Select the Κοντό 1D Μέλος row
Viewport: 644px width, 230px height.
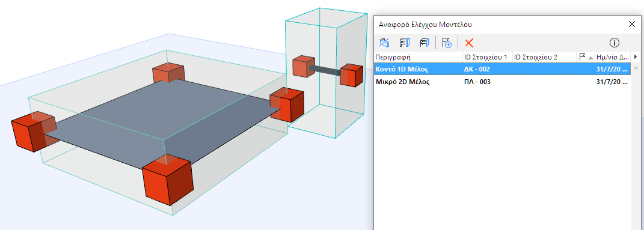pos(502,69)
